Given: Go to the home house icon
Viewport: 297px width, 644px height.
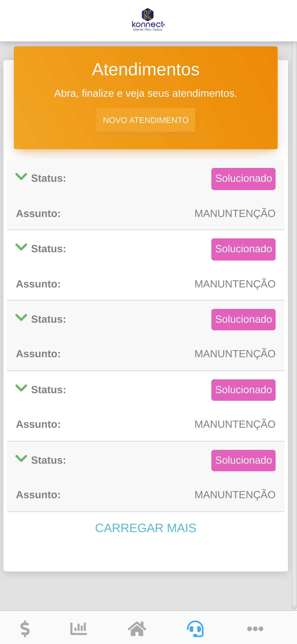Looking at the screenshot, I should (x=137, y=628).
